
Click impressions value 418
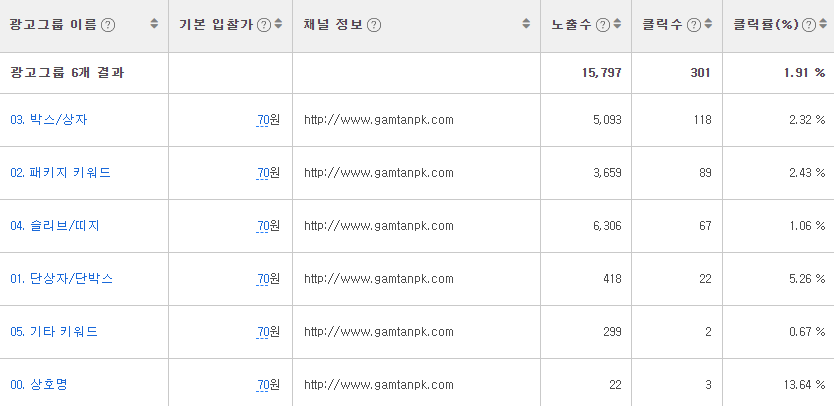[x=612, y=279]
